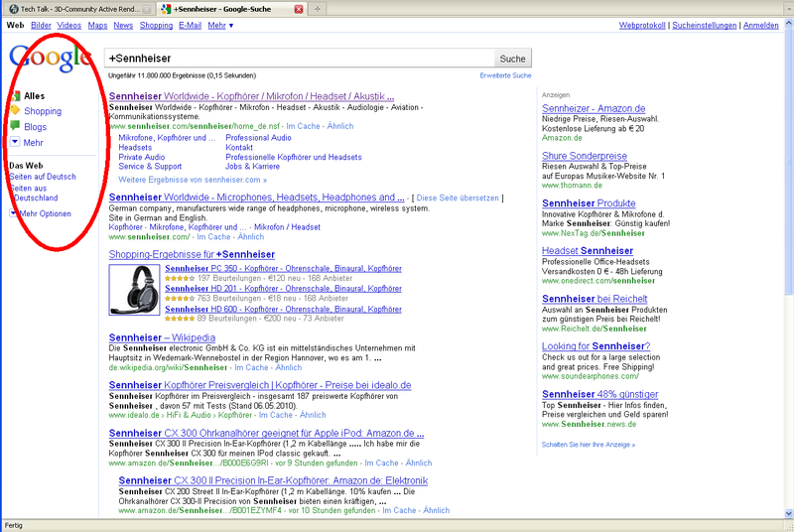Click the Google logo

(51, 59)
